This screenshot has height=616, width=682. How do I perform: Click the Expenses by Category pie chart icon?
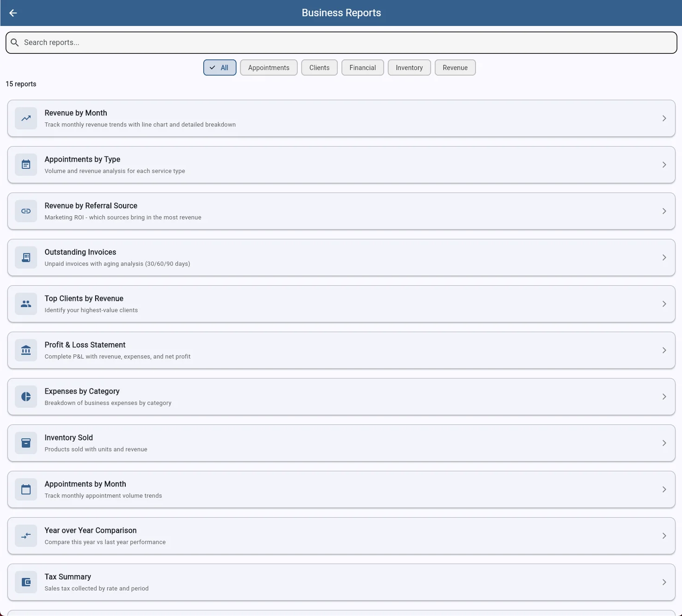[26, 397]
